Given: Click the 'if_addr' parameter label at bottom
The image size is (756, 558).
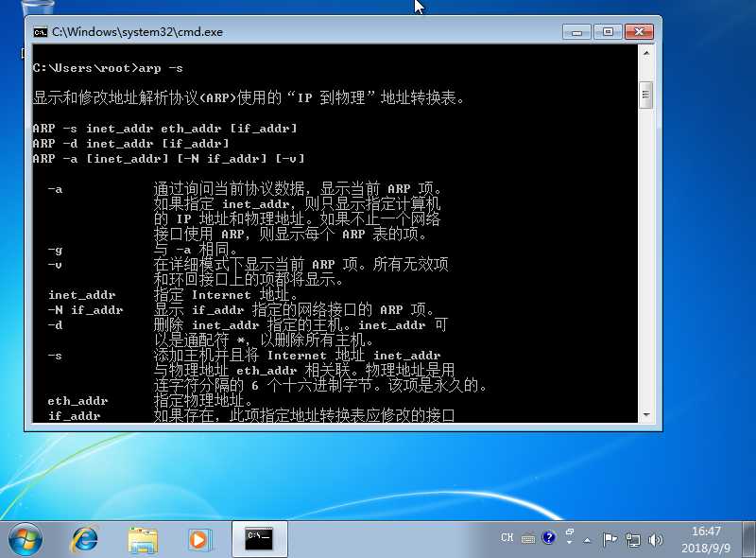Looking at the screenshot, I should point(75,415).
